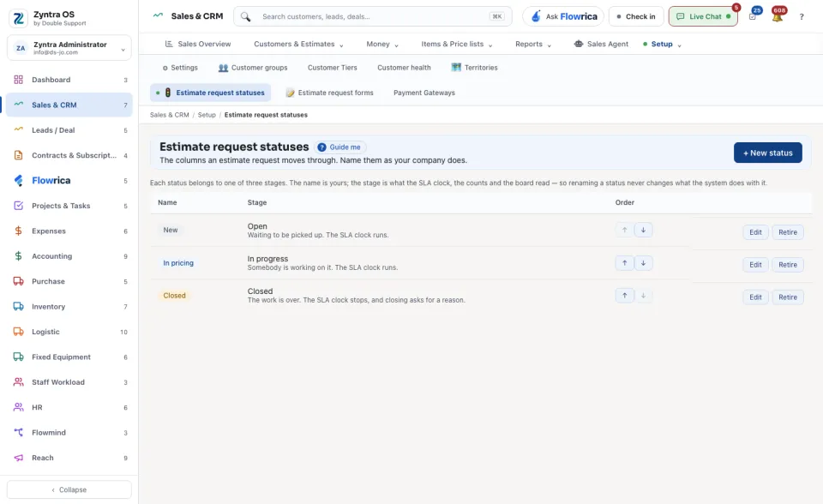Switch to Payment Gateways tab
This screenshot has width=823, height=504.
[424, 93]
